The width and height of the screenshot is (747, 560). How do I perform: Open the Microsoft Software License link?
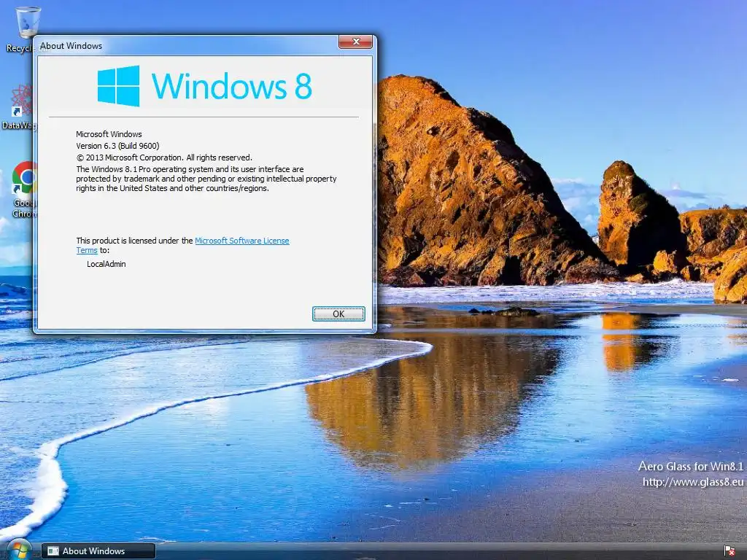242,241
